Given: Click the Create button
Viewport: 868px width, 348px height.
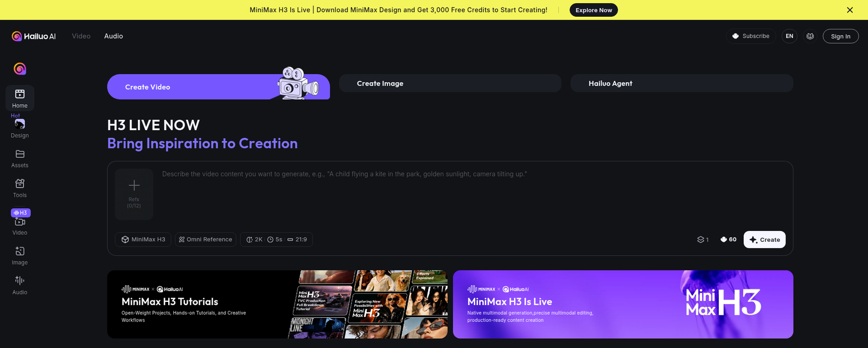Looking at the screenshot, I should click(764, 240).
